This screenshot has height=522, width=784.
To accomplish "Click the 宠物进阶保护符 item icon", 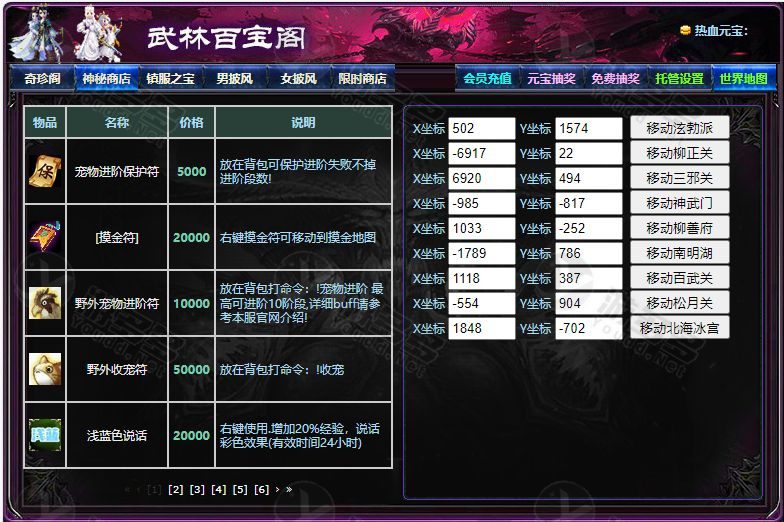I will [x=44, y=171].
